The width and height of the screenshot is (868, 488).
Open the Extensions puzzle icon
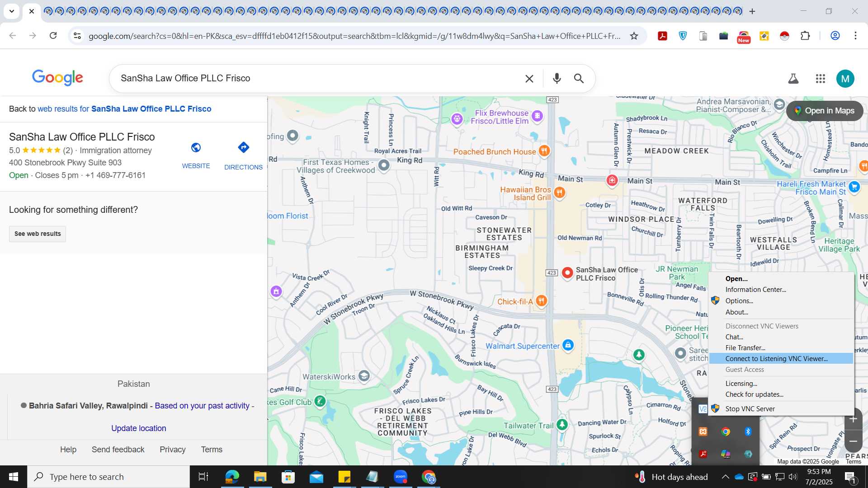point(805,36)
